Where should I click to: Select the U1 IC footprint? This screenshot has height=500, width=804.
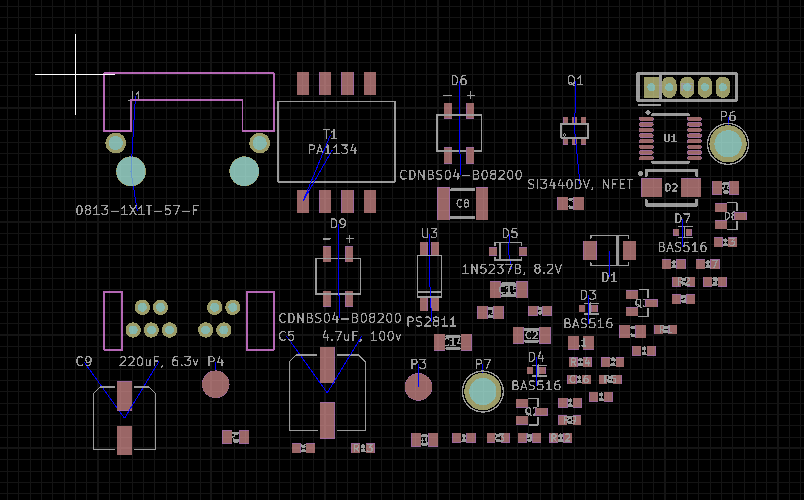(x=670, y=137)
